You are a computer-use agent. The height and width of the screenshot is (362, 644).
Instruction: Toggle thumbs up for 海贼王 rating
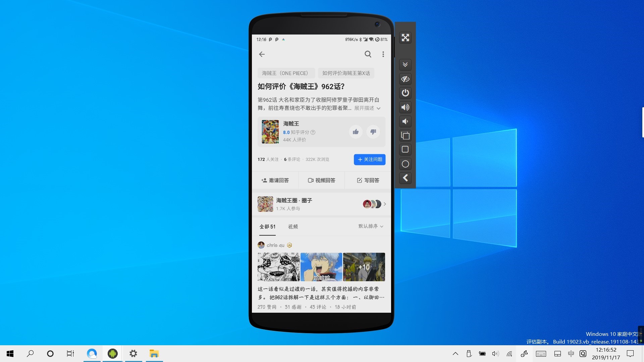[x=356, y=132]
